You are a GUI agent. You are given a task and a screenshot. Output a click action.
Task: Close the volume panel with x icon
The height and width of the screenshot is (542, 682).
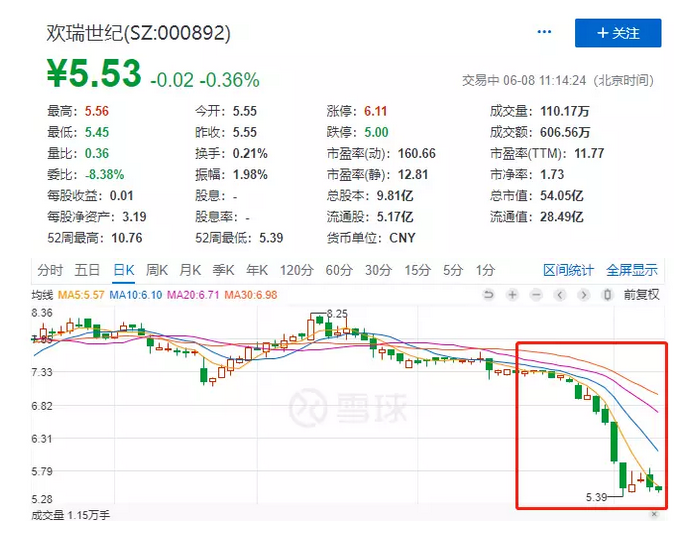[x=654, y=515]
